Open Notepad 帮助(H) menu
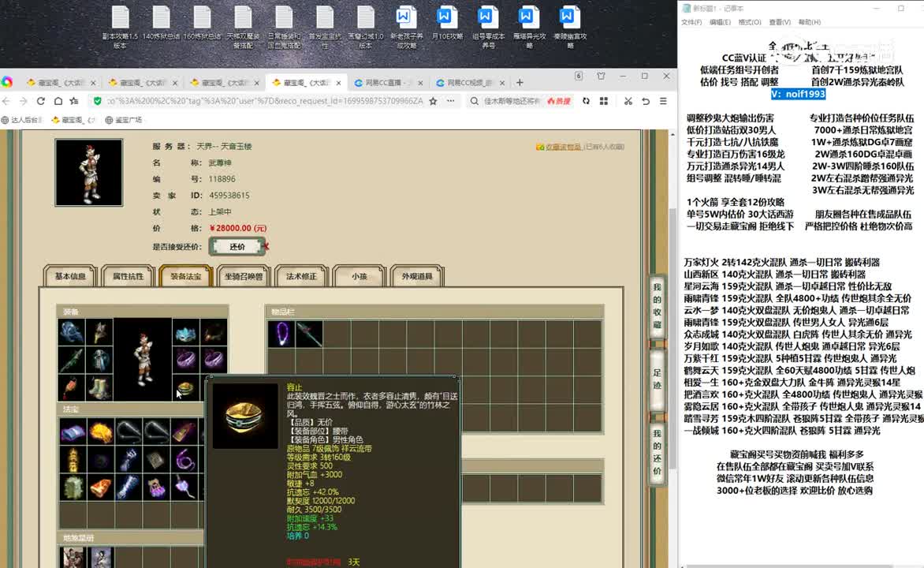The image size is (924, 568). 809,22
